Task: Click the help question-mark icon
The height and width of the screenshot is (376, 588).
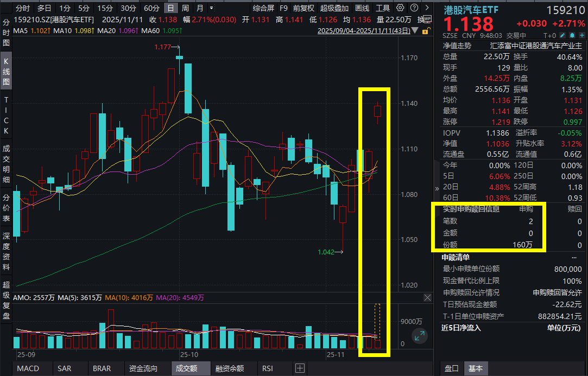Action: [x=414, y=8]
